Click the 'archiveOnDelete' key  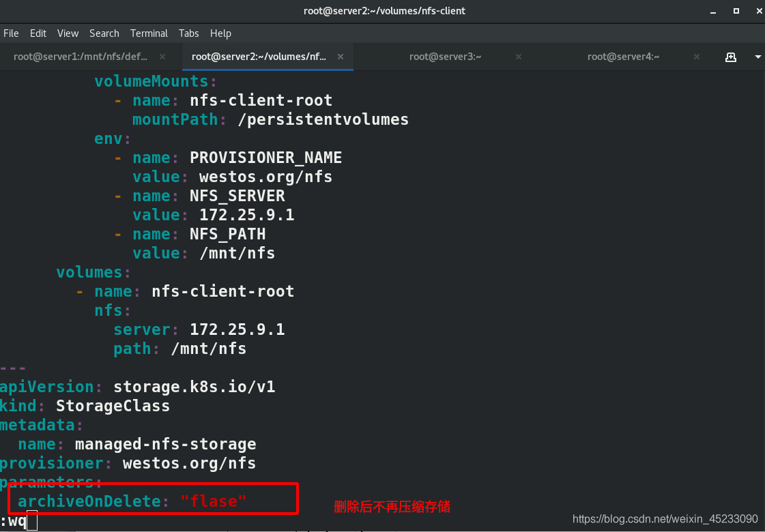coord(89,502)
